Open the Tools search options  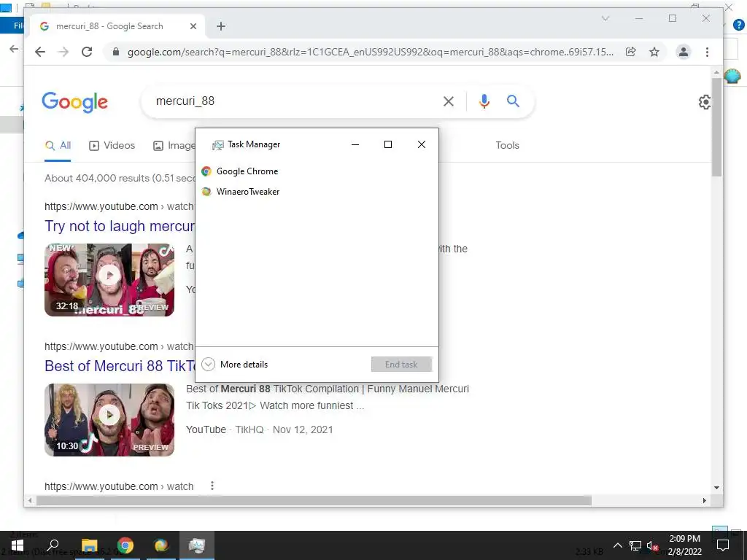[508, 145]
